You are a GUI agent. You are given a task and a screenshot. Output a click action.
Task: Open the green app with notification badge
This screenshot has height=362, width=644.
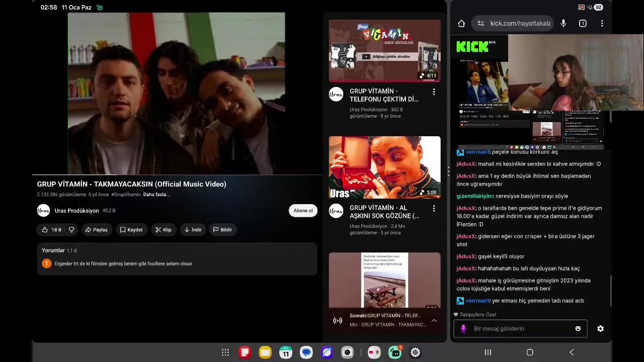pyautogui.click(x=395, y=352)
